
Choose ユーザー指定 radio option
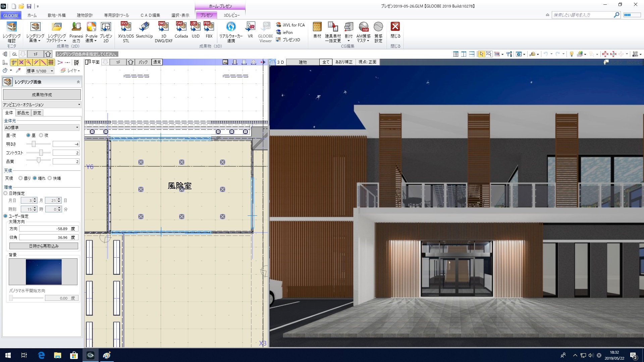(x=5, y=216)
